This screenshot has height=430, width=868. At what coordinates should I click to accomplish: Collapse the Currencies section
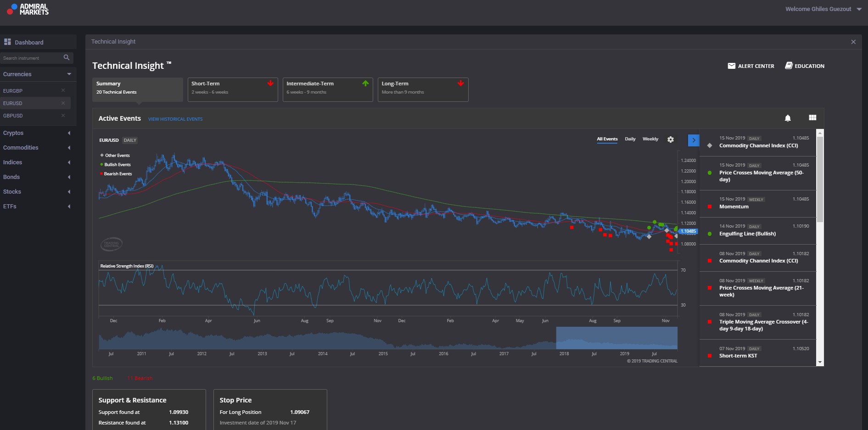pos(69,74)
